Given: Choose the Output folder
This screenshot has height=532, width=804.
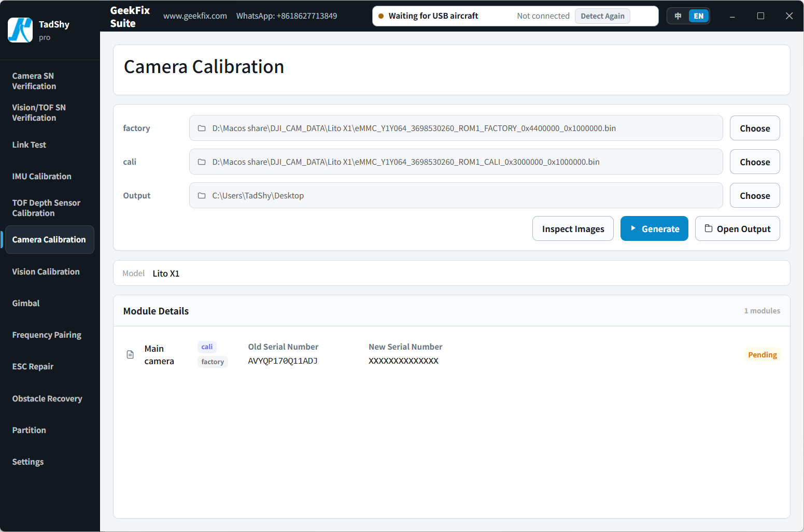Looking at the screenshot, I should pyautogui.click(x=755, y=196).
